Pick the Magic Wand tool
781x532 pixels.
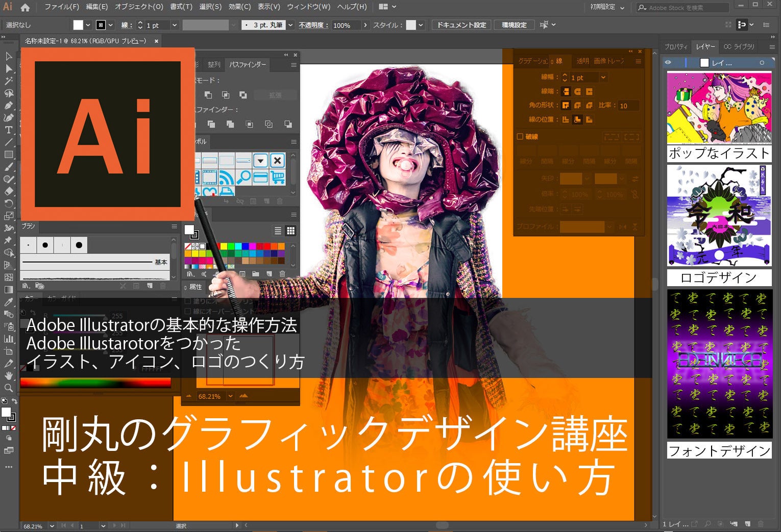(9, 81)
